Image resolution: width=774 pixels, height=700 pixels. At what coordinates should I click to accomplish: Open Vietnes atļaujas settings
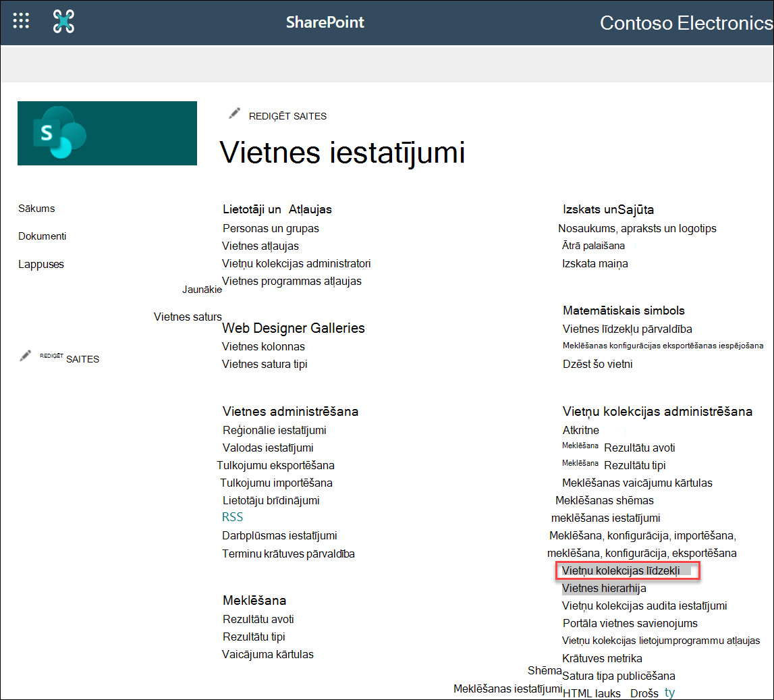click(260, 246)
